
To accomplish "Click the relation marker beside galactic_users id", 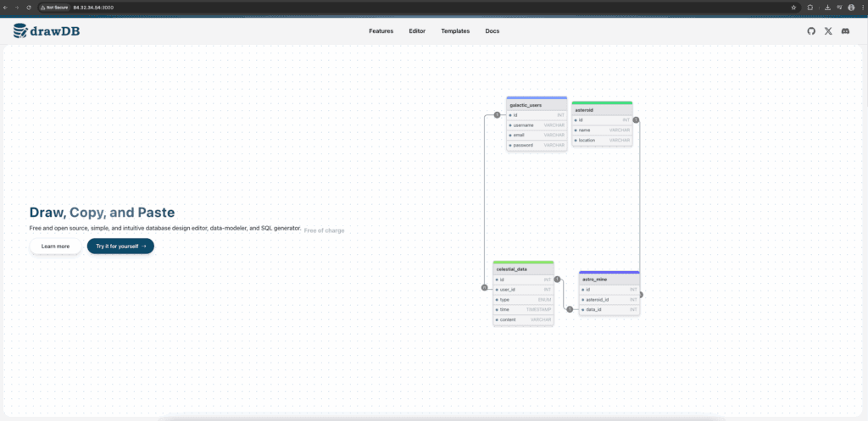I will (497, 115).
